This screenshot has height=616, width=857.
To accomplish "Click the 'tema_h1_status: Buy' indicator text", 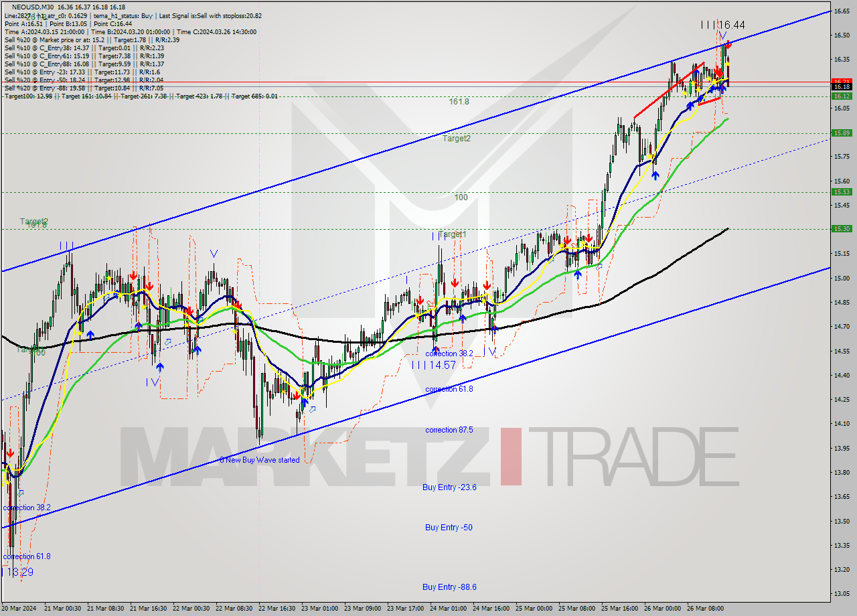I will 123,15.
